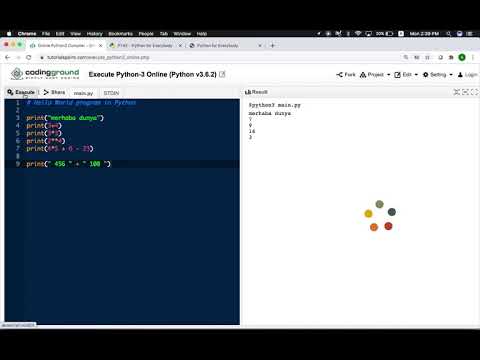This screenshot has width=480, height=360.
Task: Click the Result panel header
Action: click(x=256, y=92)
